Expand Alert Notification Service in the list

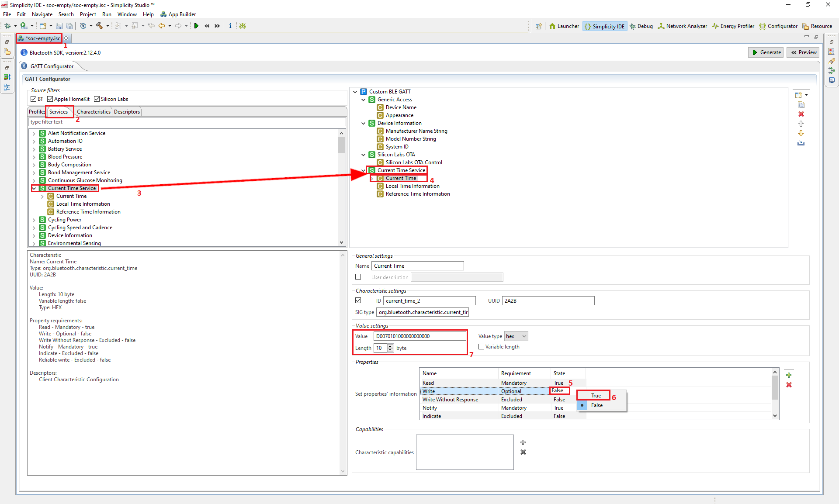tap(34, 134)
